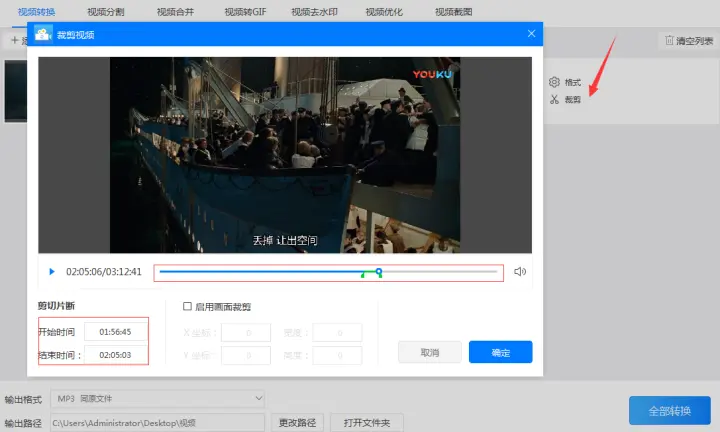The width and height of the screenshot is (720, 432).
Task: Click the X坐标 input field
Action: click(246, 333)
